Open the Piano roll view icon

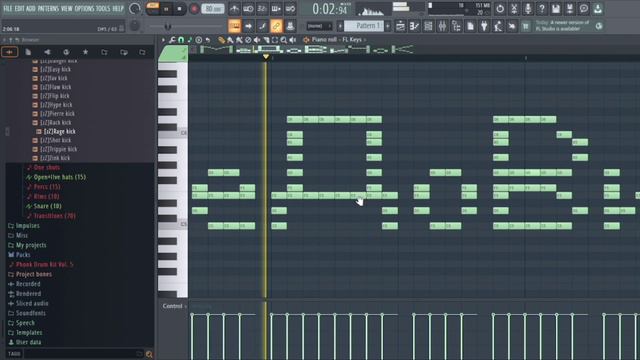click(414, 26)
